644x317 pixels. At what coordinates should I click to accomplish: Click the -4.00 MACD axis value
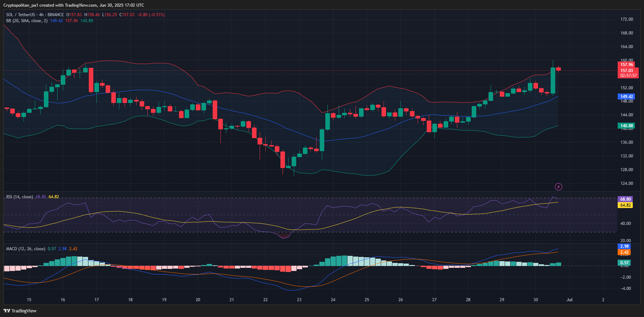(626, 289)
